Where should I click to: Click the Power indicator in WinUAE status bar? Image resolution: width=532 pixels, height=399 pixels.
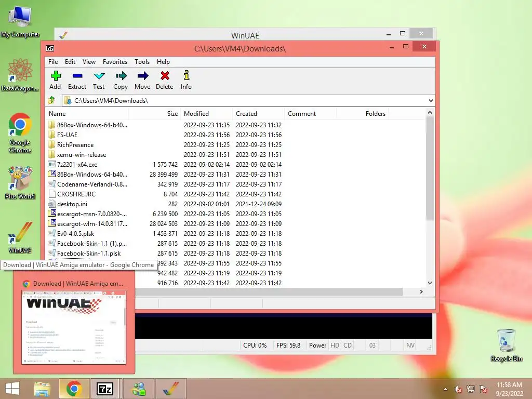coord(317,345)
